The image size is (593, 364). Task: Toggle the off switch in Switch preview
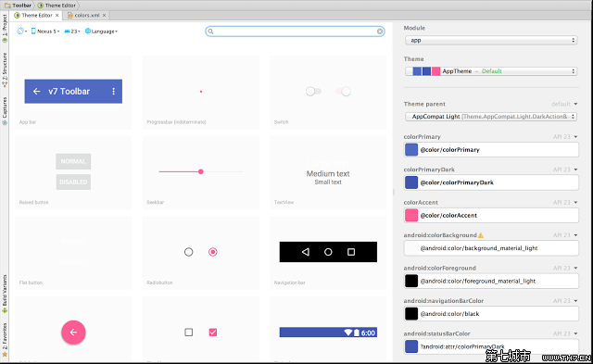click(313, 91)
